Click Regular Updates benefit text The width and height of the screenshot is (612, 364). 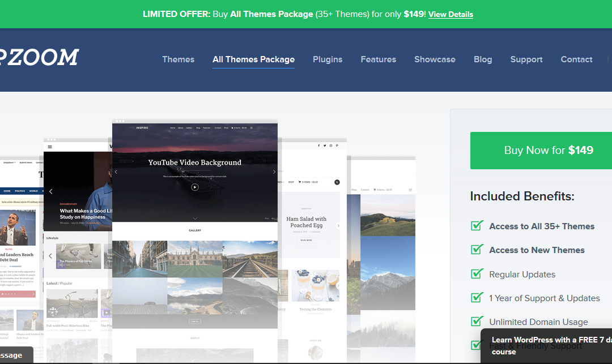pyautogui.click(x=522, y=275)
